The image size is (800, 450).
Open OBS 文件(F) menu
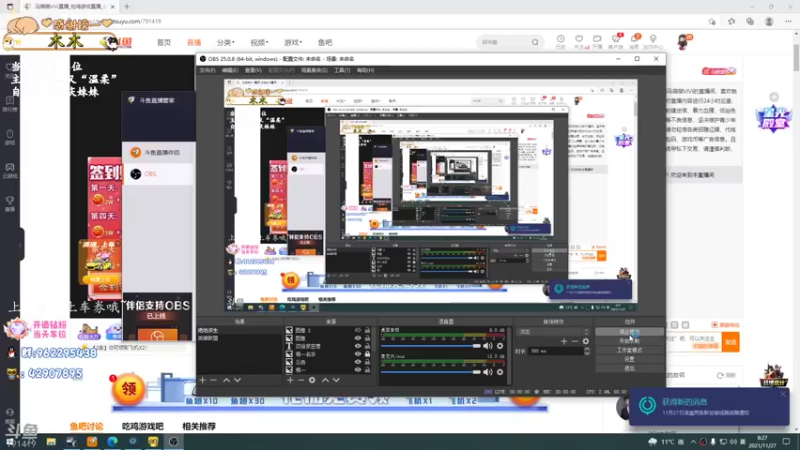[x=207, y=70]
